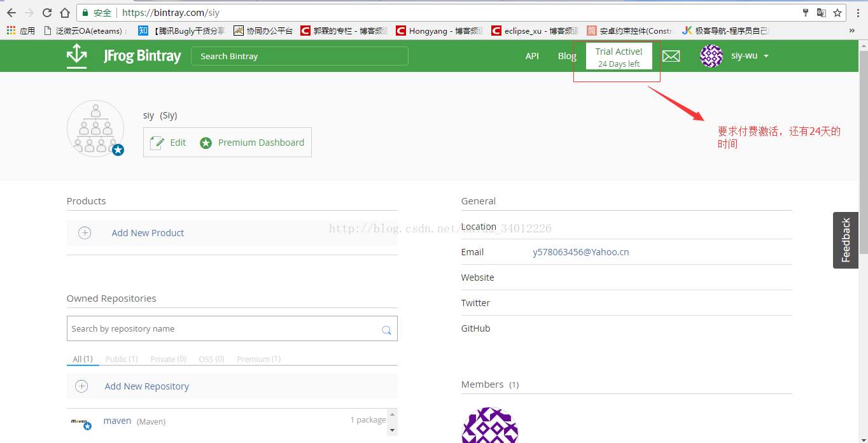868x443 pixels.
Task: Open eclipse_xu 博客 bookmark
Action: click(x=535, y=31)
